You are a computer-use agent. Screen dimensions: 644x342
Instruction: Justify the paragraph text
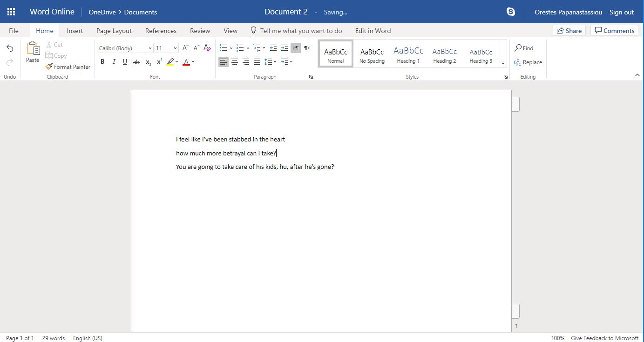(257, 62)
